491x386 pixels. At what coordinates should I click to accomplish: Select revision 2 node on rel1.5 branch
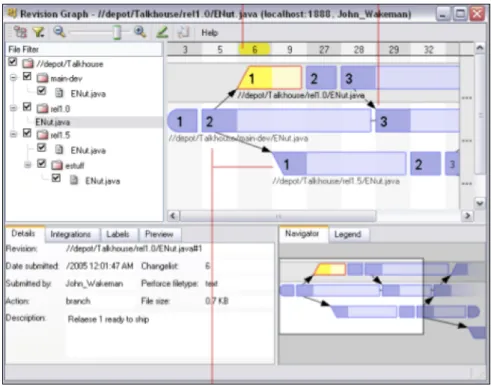[x=425, y=163]
